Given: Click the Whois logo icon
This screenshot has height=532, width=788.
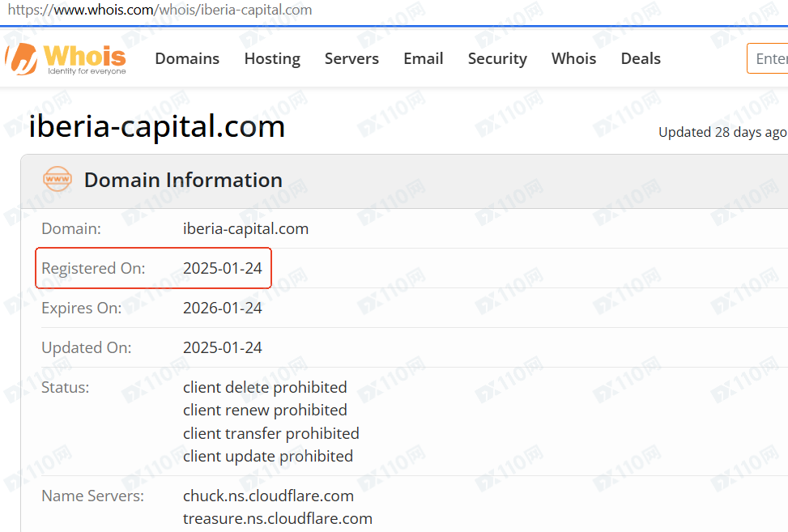Looking at the screenshot, I should coord(23,58).
